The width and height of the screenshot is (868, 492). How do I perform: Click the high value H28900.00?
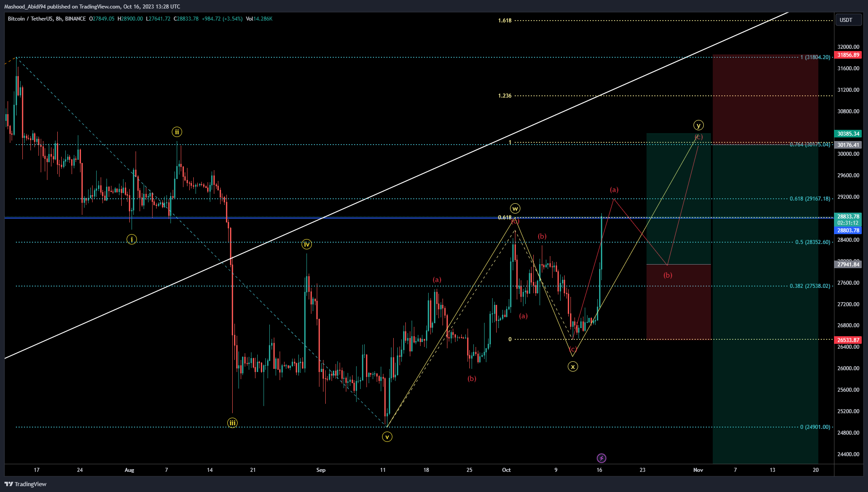(130, 19)
